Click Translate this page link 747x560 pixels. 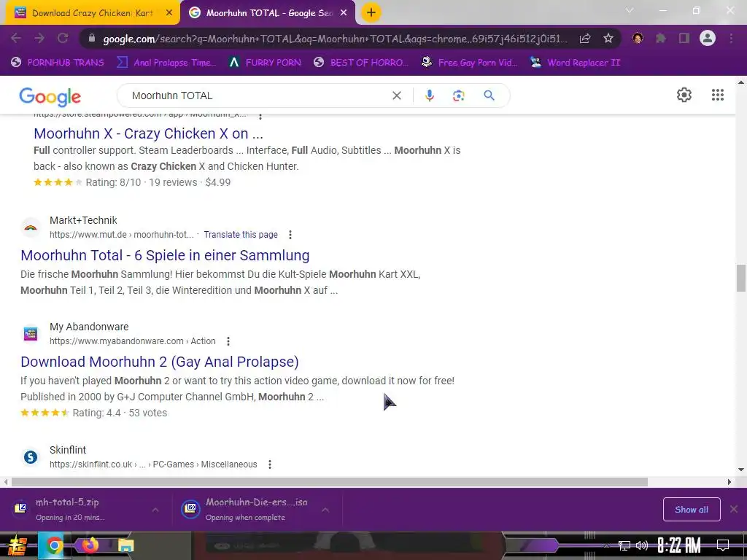(241, 235)
